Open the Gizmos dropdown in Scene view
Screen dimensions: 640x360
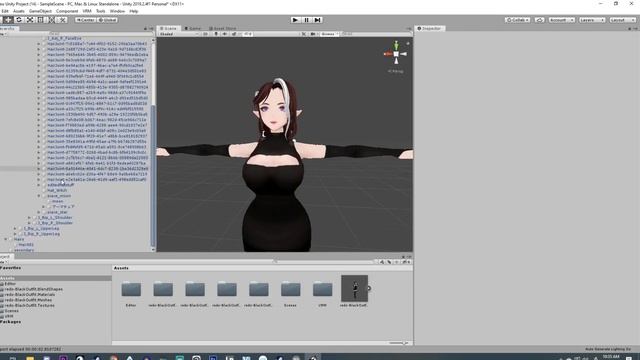329,34
